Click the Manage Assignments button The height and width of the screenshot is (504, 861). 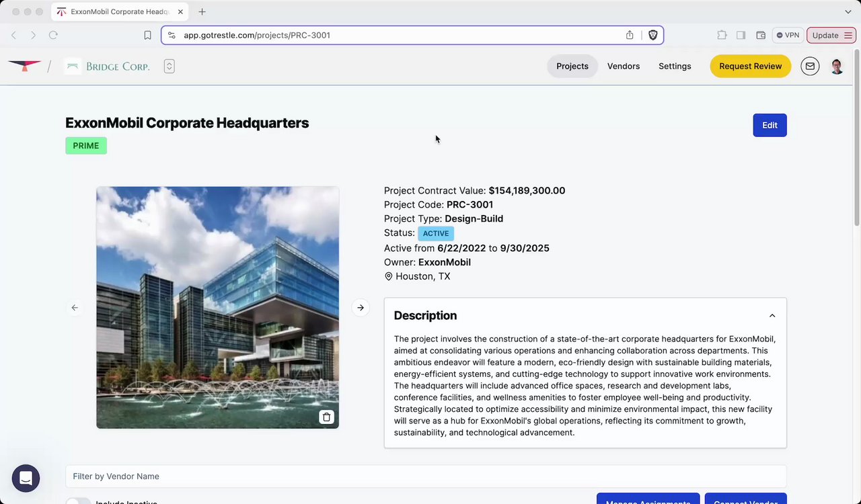[x=648, y=499]
